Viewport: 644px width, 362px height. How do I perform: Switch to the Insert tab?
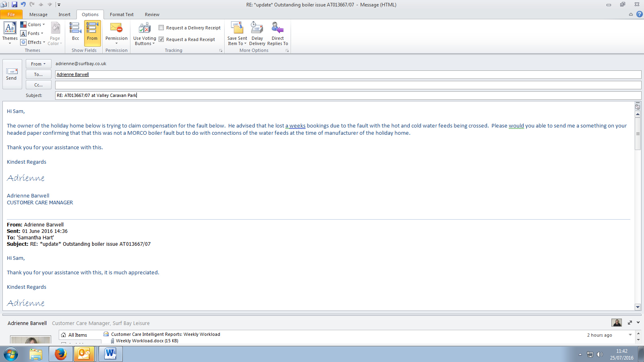pos(64,14)
